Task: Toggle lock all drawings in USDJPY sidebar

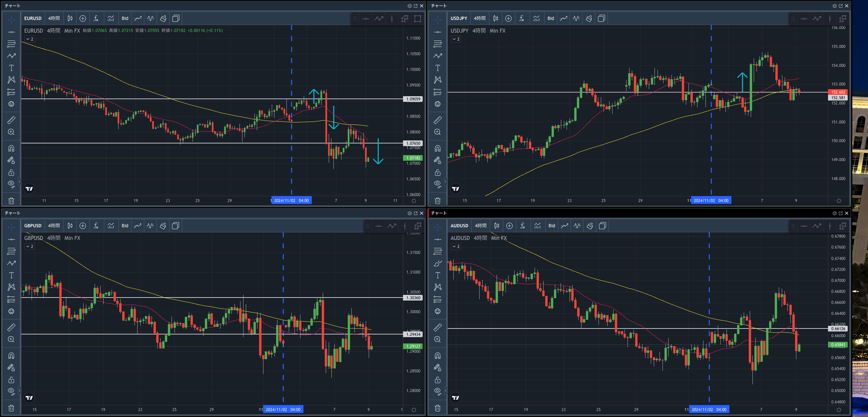Action: (437, 173)
